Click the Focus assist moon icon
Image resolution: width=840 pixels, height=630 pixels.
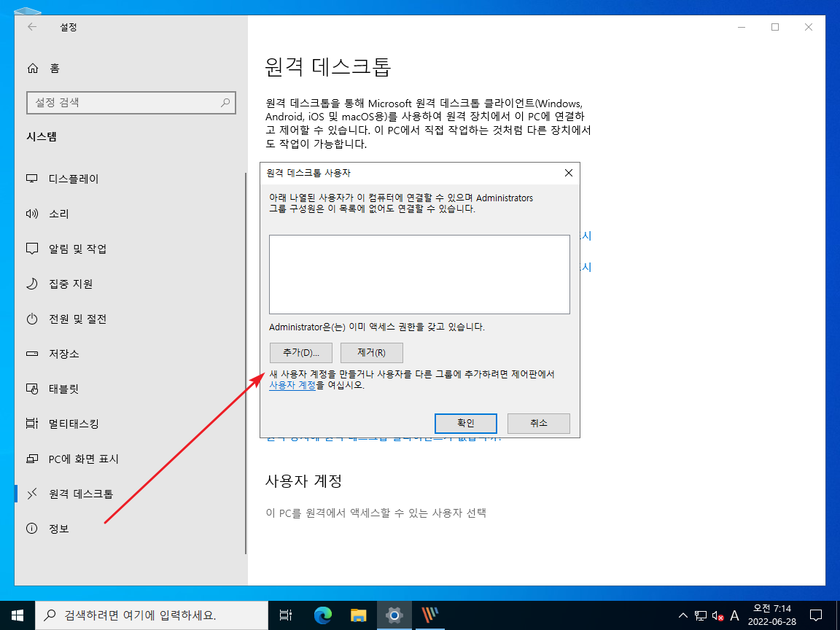click(32, 284)
